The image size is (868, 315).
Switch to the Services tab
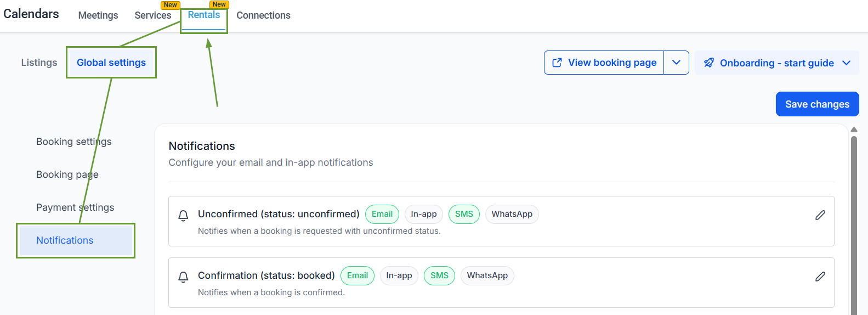[153, 15]
